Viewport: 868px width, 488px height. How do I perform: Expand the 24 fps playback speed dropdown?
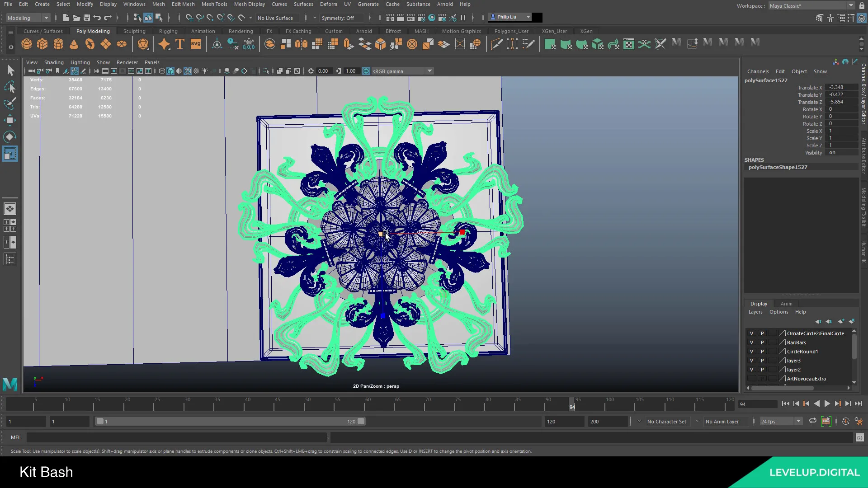(x=797, y=421)
